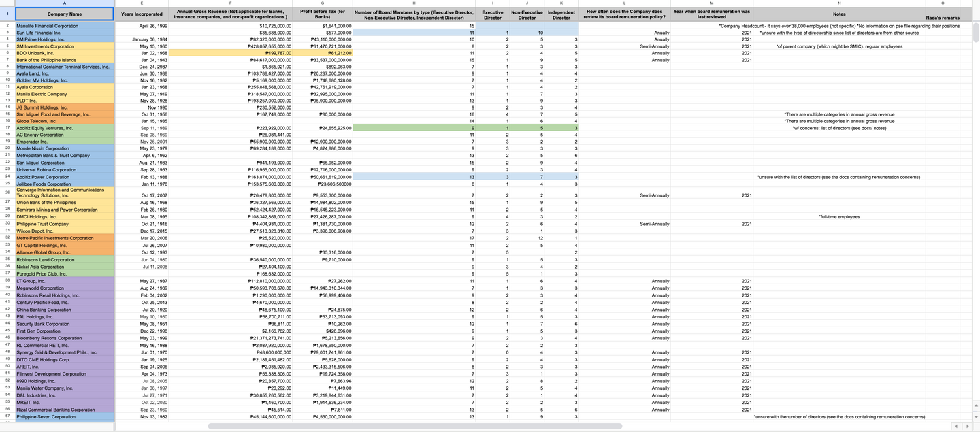Viewport: 980px width, 432px height.
Task: Click the Notes header cell
Action: (x=838, y=14)
